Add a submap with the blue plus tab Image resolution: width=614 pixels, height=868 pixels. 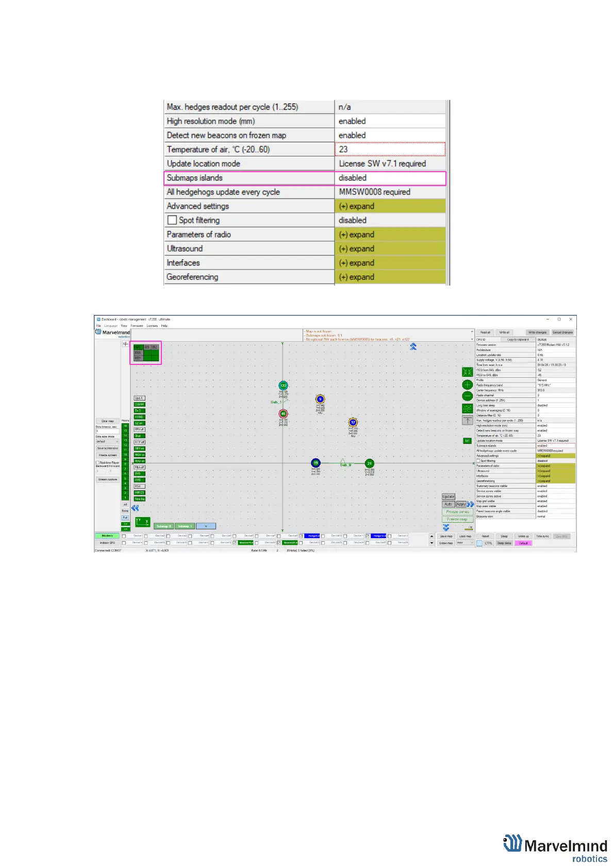(206, 526)
